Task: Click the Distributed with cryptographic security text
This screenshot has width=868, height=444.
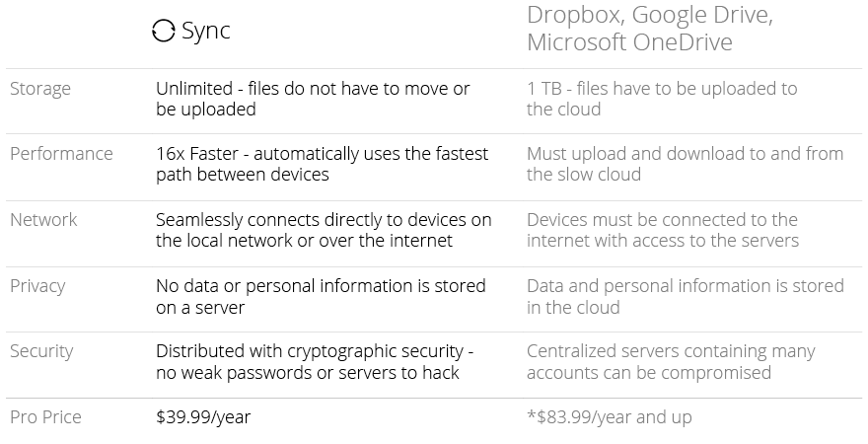Action: [315, 361]
